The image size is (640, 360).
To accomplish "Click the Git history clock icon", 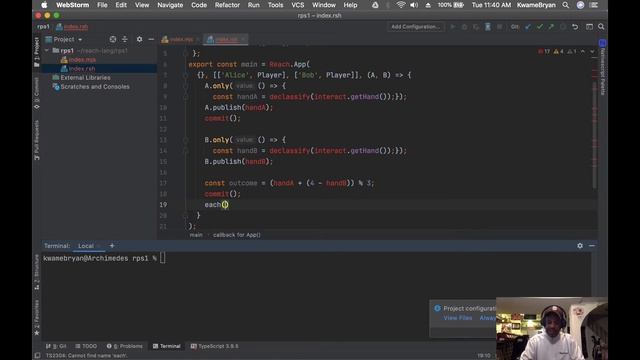I will click(563, 27).
